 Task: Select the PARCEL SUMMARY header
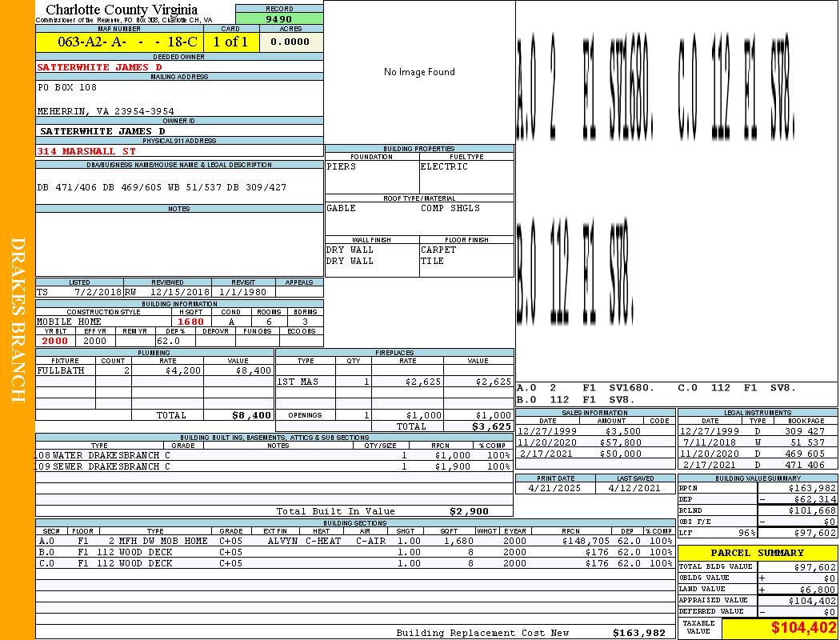point(758,554)
